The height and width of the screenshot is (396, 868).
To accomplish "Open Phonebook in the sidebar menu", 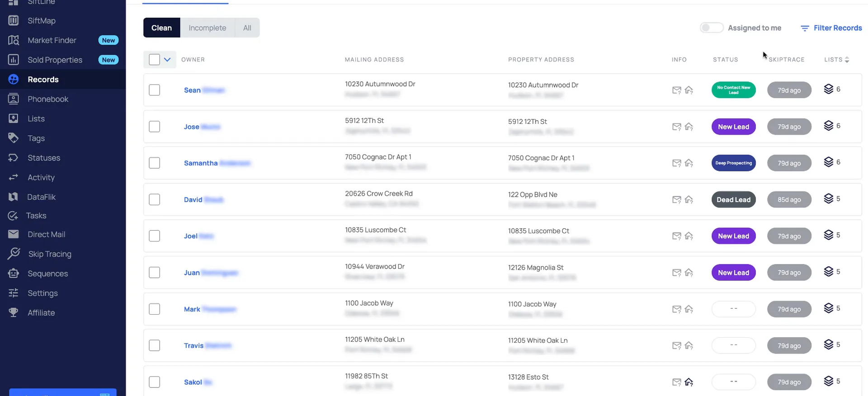I will (x=48, y=99).
